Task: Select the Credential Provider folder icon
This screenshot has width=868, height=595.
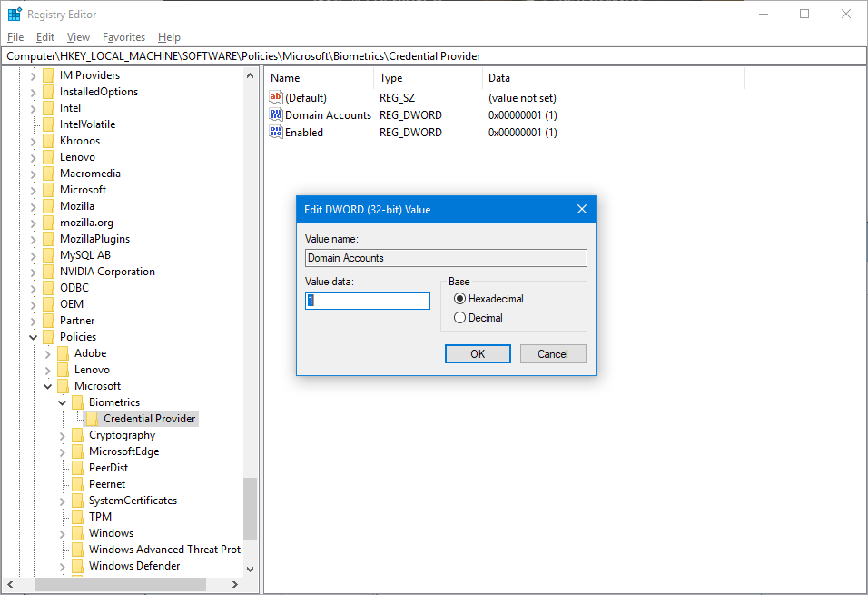Action: pos(93,418)
